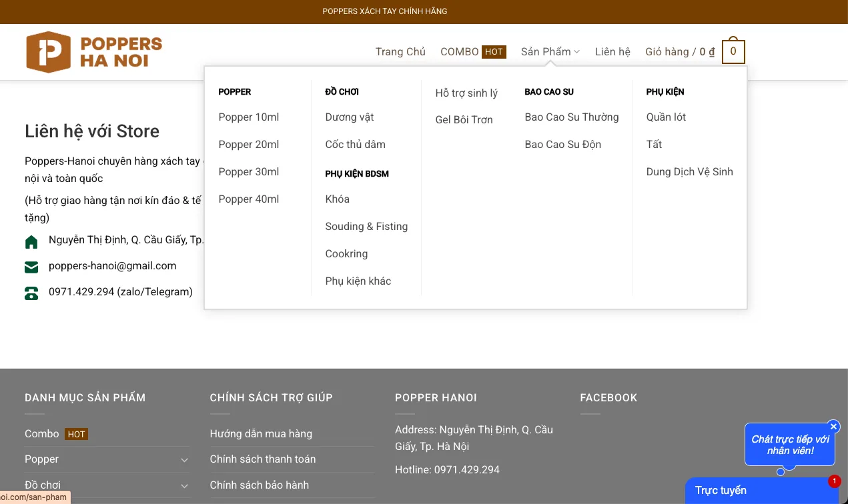848x504 pixels.
Task: Open the footer Popper category link
Action: tap(41, 459)
